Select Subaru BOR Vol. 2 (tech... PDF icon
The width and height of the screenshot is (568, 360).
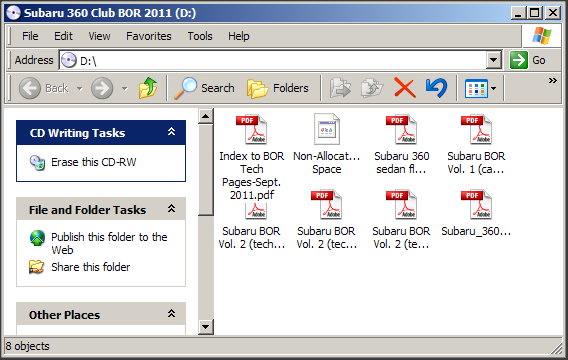(x=256, y=210)
